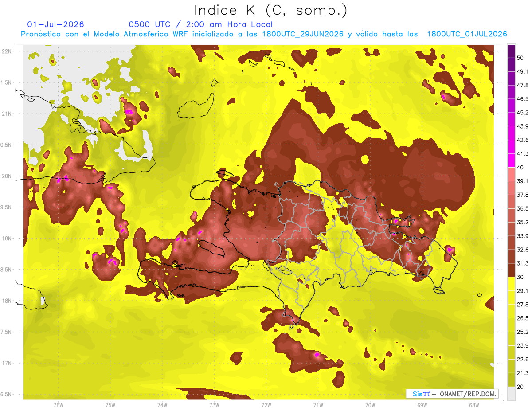Click the '36.5' legend value
The height and width of the screenshot is (411, 532).
click(x=523, y=209)
